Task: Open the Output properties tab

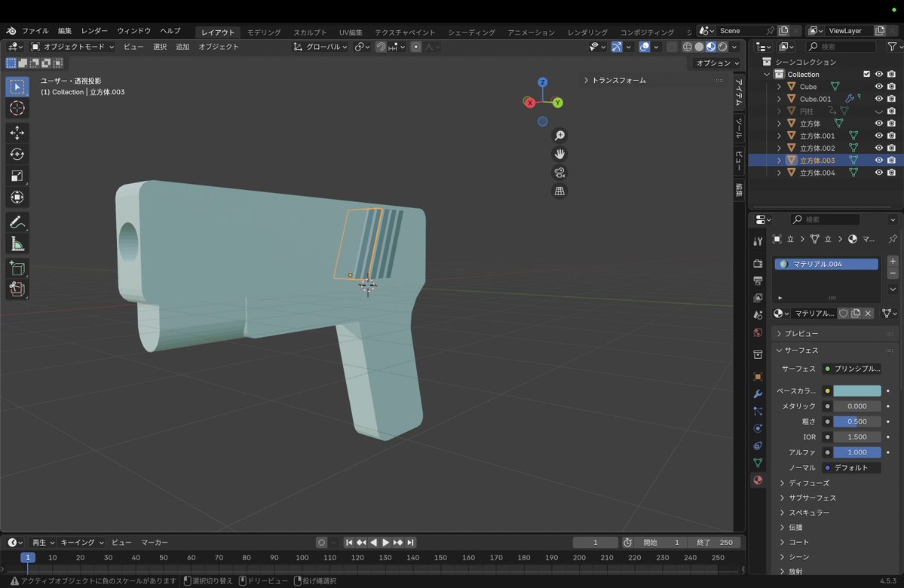Action: pyautogui.click(x=758, y=280)
